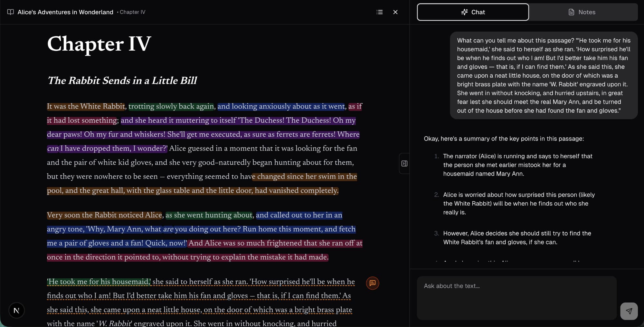This screenshot has width=644, height=327.
Task: Click the orange highlight 'It was the White Rabbit'
Action: (86, 106)
